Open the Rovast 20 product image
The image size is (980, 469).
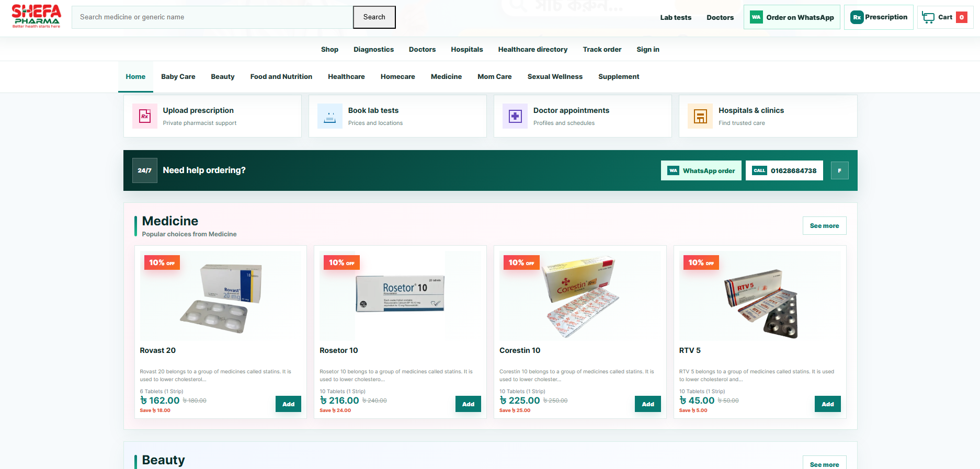[x=221, y=296]
